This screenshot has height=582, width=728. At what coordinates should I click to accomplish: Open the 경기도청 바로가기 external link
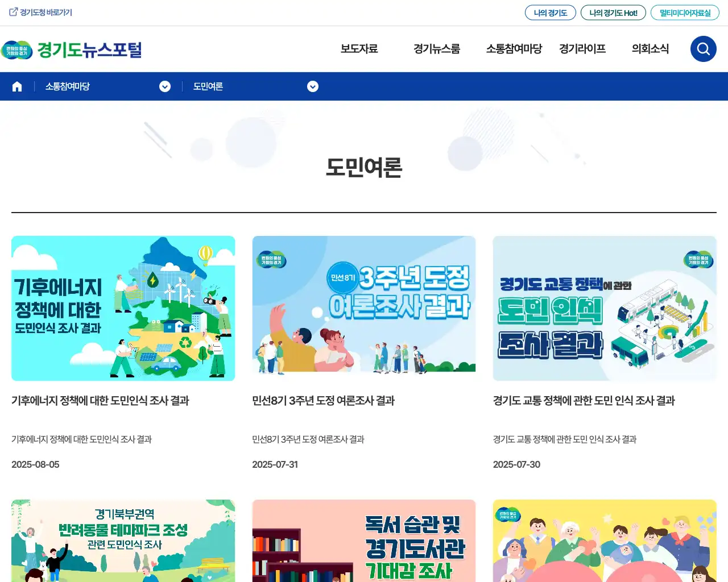tap(40, 13)
